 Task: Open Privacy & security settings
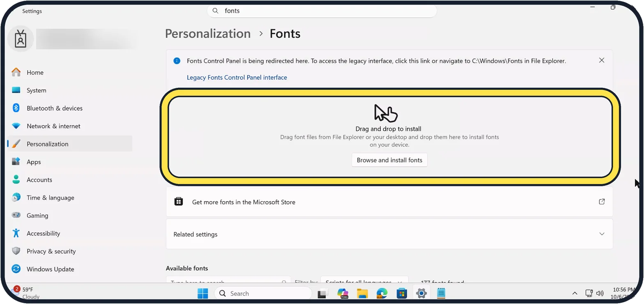[70, 251]
